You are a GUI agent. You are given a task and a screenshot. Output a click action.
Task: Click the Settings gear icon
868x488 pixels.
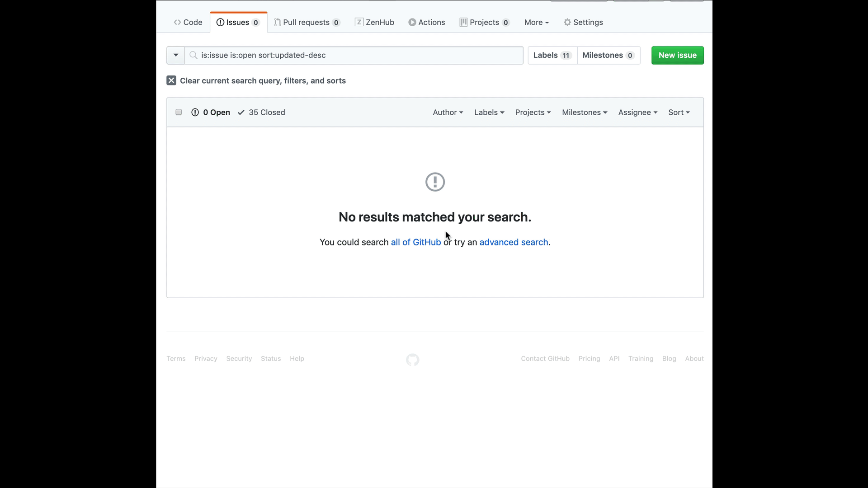[567, 22]
